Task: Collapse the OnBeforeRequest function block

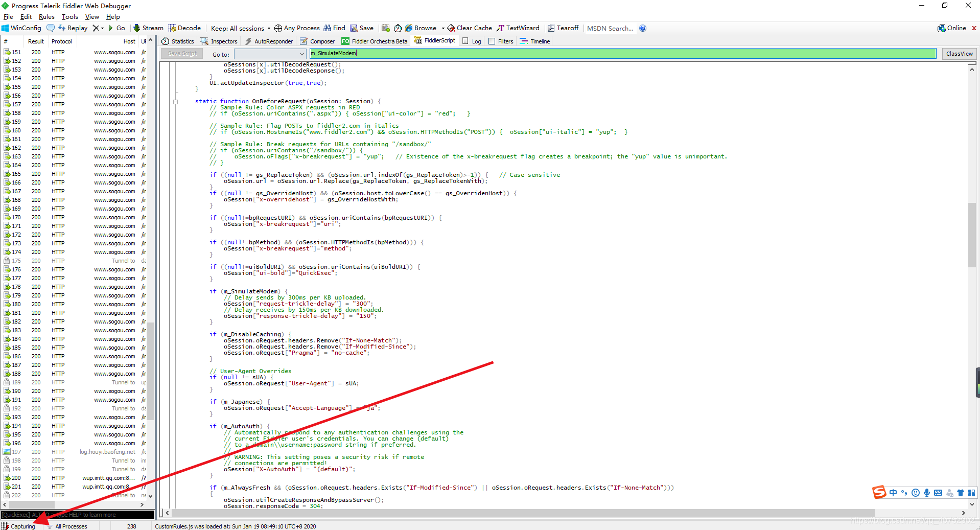Action: [175, 102]
